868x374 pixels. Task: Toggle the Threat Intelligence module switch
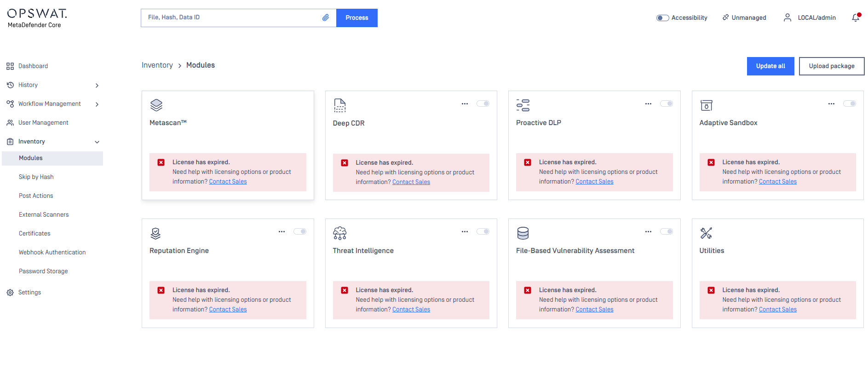pos(483,231)
